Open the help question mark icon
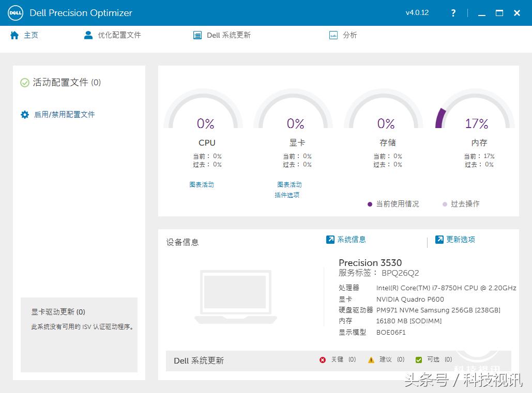 (x=453, y=13)
